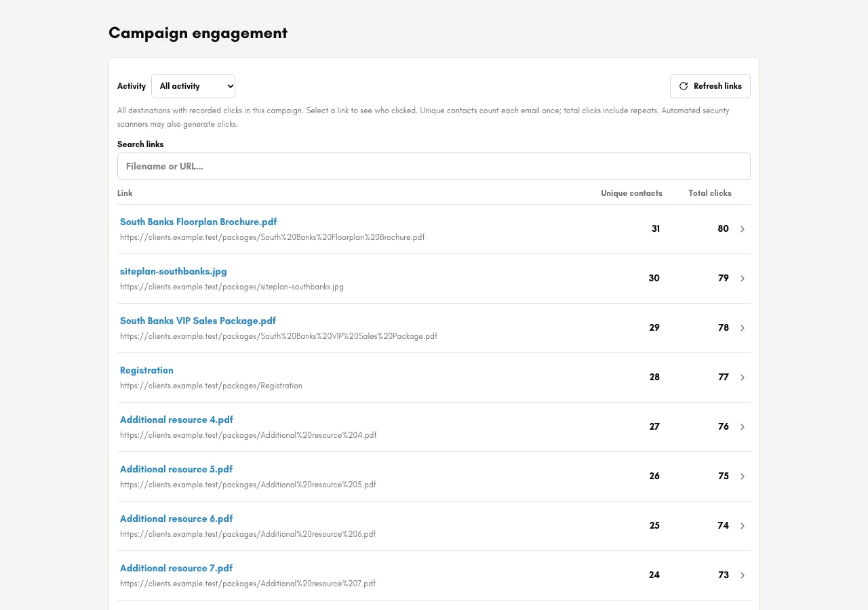Click Refresh links button
This screenshot has width=868, height=610.
pyautogui.click(x=710, y=86)
